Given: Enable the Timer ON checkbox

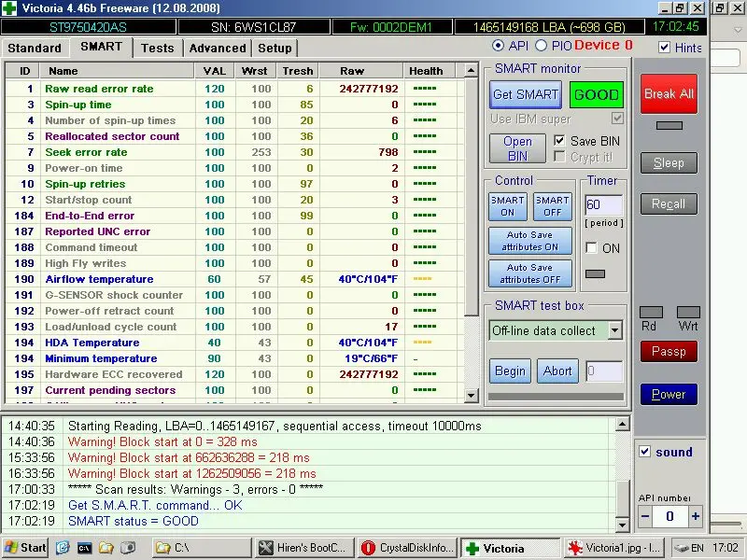Looking at the screenshot, I should [x=591, y=247].
